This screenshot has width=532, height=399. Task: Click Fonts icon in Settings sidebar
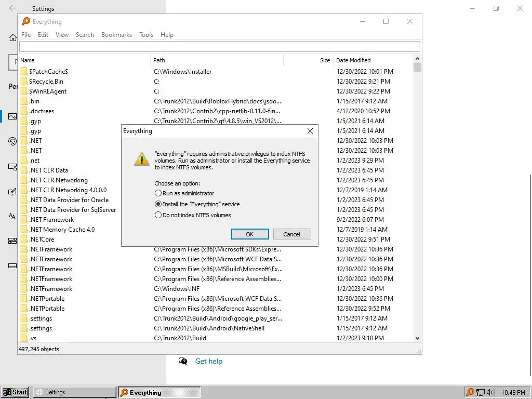pyautogui.click(x=12, y=216)
